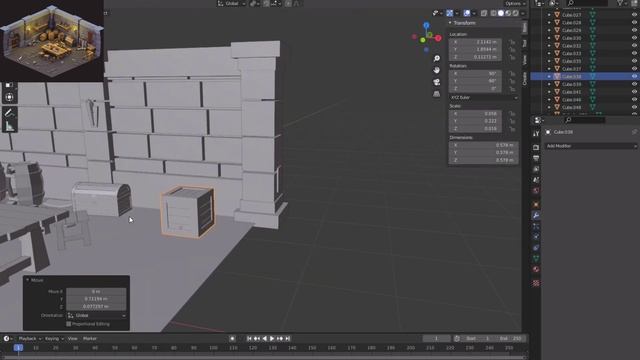Toggle camera view with camera gizmo
The width and height of the screenshot is (640, 360).
[x=436, y=82]
